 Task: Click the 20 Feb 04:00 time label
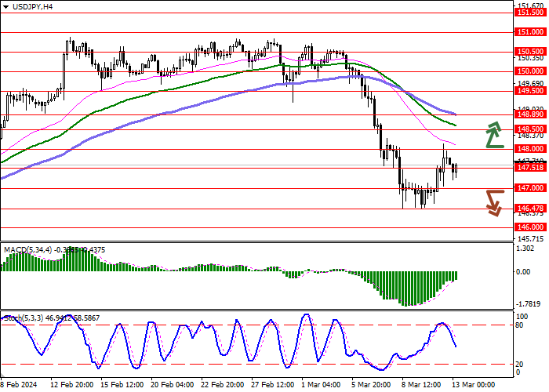173,385
